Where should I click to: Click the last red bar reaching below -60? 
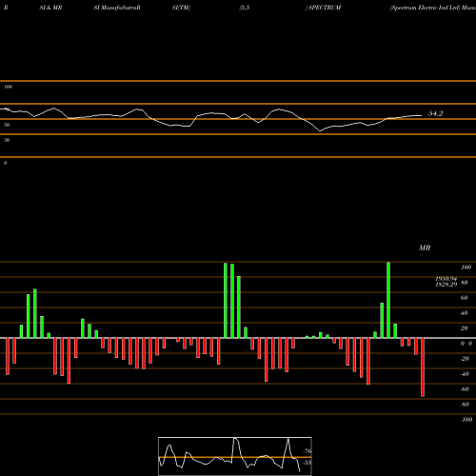[423, 367]
